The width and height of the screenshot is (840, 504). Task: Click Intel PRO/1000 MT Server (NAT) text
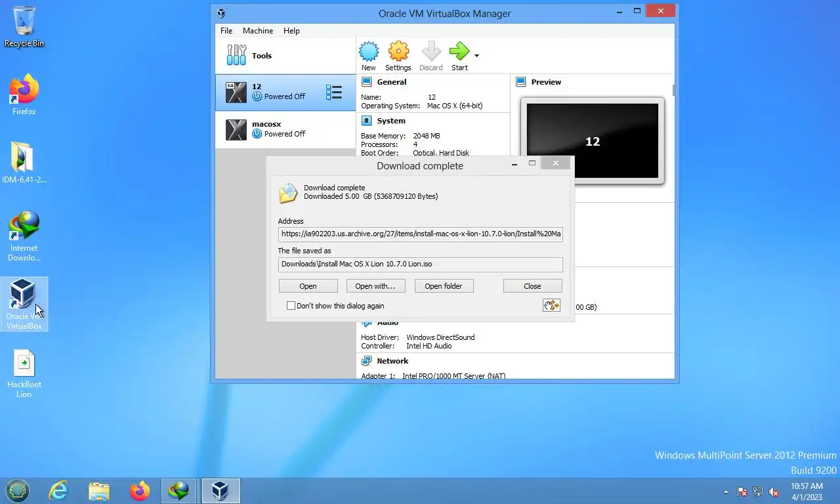coord(453,376)
